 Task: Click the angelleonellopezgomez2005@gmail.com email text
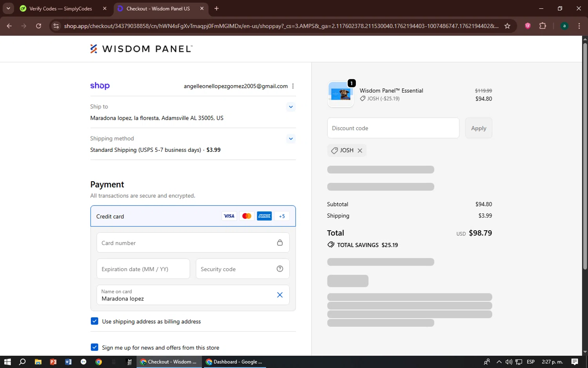click(x=236, y=86)
